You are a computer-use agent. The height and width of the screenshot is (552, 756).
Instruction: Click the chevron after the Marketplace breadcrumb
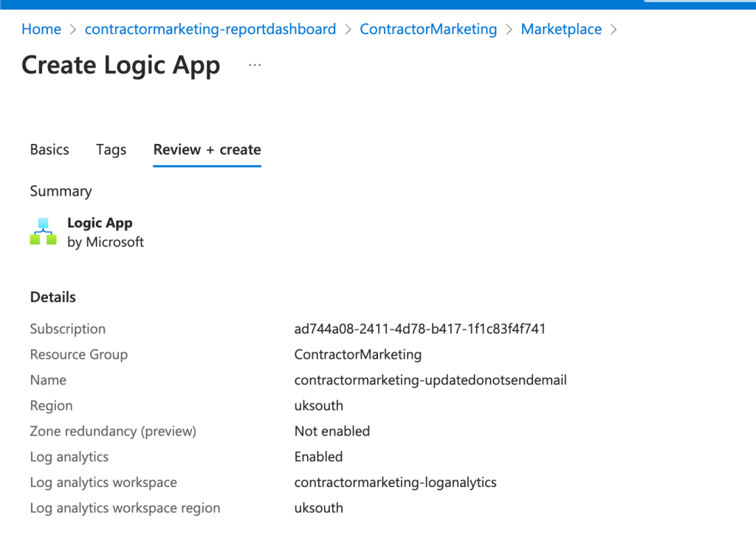click(x=614, y=30)
